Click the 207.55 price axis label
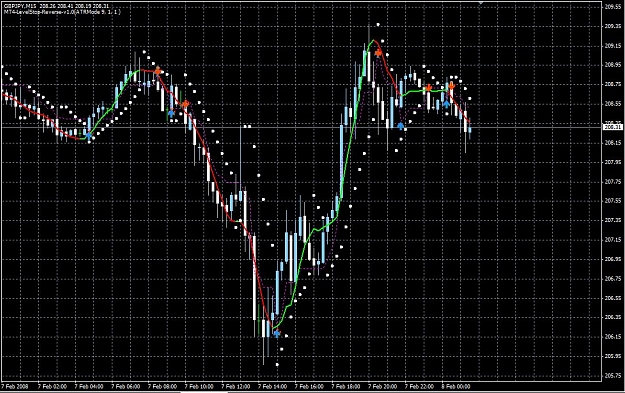 pos(612,201)
